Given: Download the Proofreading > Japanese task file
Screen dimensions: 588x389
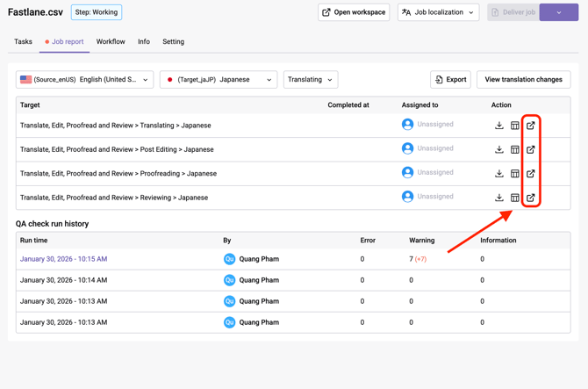Looking at the screenshot, I should [x=499, y=174].
